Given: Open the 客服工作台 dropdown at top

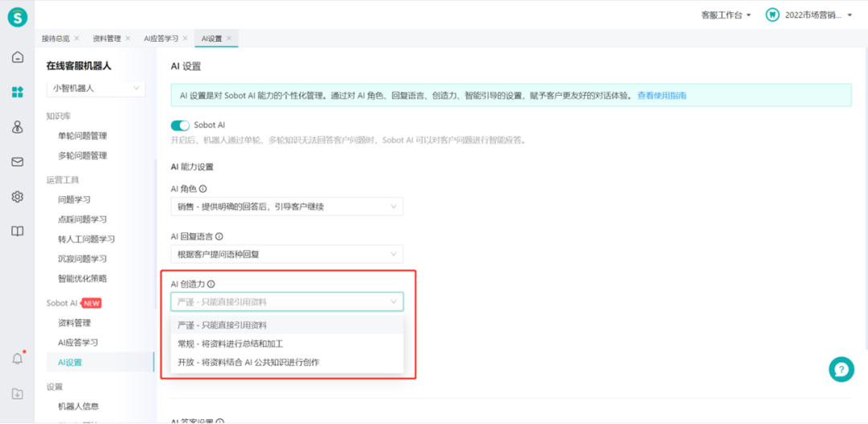Looking at the screenshot, I should pyautogui.click(x=726, y=15).
